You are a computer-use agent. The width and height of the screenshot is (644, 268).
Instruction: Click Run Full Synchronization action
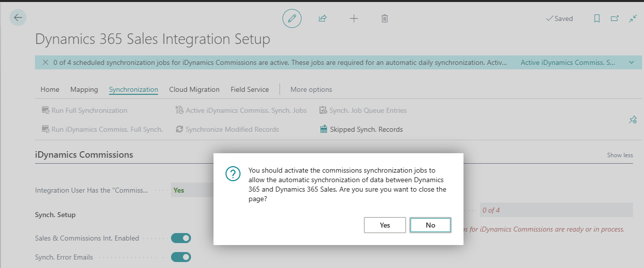coord(84,110)
